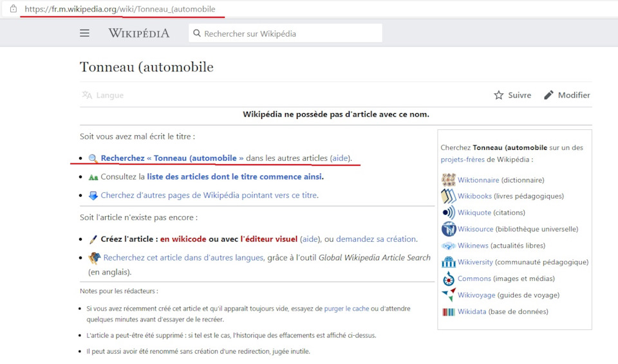Focus the Rechercher sur Wikipédia search field
618x364 pixels.
pos(285,33)
